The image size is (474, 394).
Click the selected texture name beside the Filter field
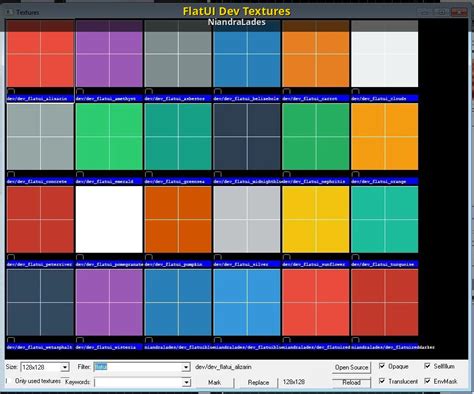tap(223, 367)
